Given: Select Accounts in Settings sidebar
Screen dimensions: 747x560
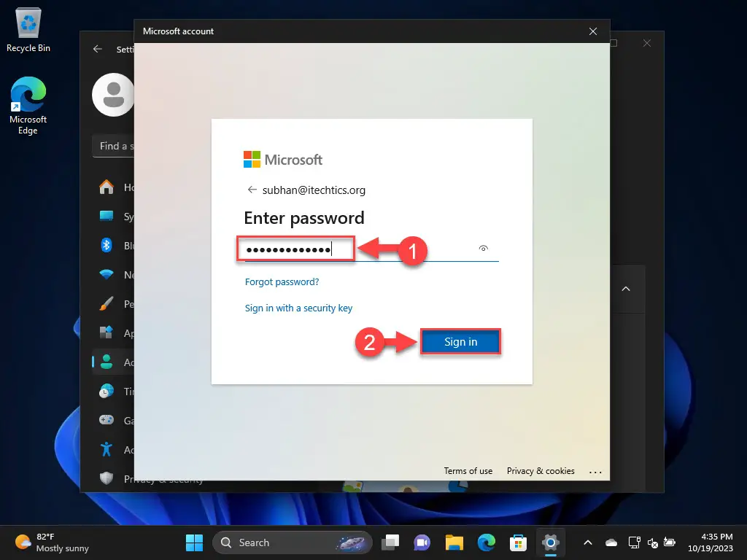Looking at the screenshot, I should pyautogui.click(x=115, y=362).
